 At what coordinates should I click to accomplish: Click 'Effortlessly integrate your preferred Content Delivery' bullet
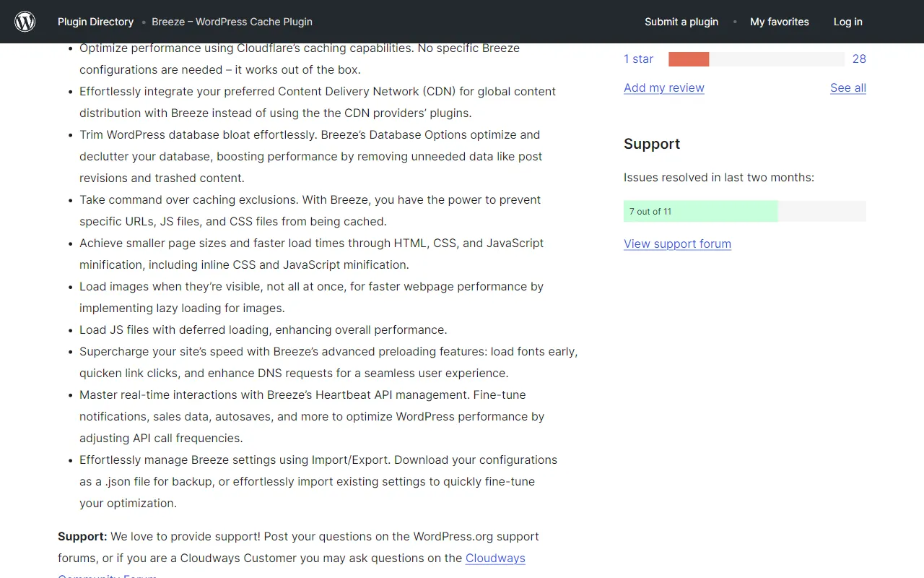(x=318, y=103)
